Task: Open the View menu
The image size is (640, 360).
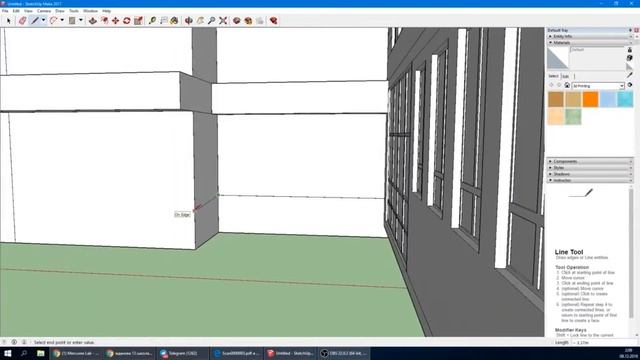Action: click(x=28, y=11)
